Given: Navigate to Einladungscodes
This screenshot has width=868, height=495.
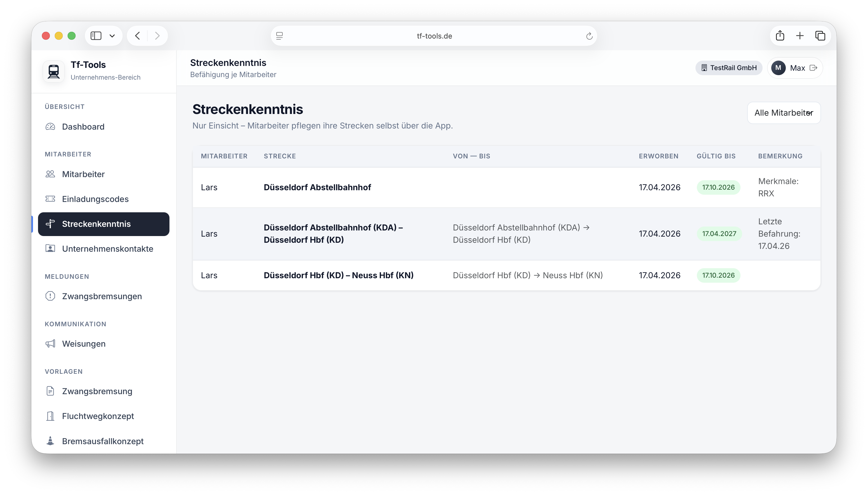Looking at the screenshot, I should coord(95,199).
